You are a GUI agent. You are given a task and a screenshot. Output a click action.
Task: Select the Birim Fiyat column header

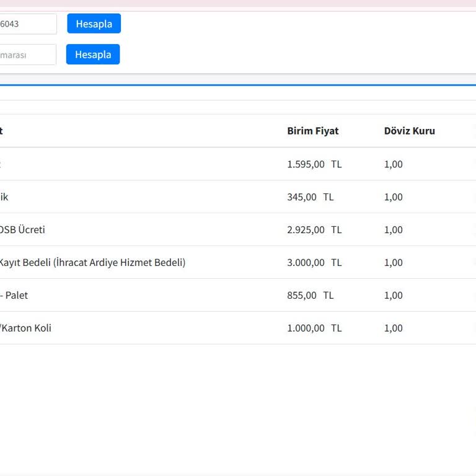[312, 131]
